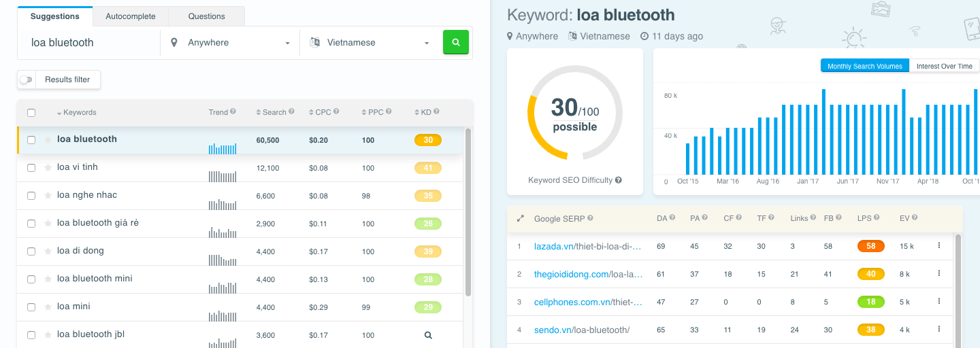980x348 pixels.
Task: Open the PPC column help icon
Action: 389,111
